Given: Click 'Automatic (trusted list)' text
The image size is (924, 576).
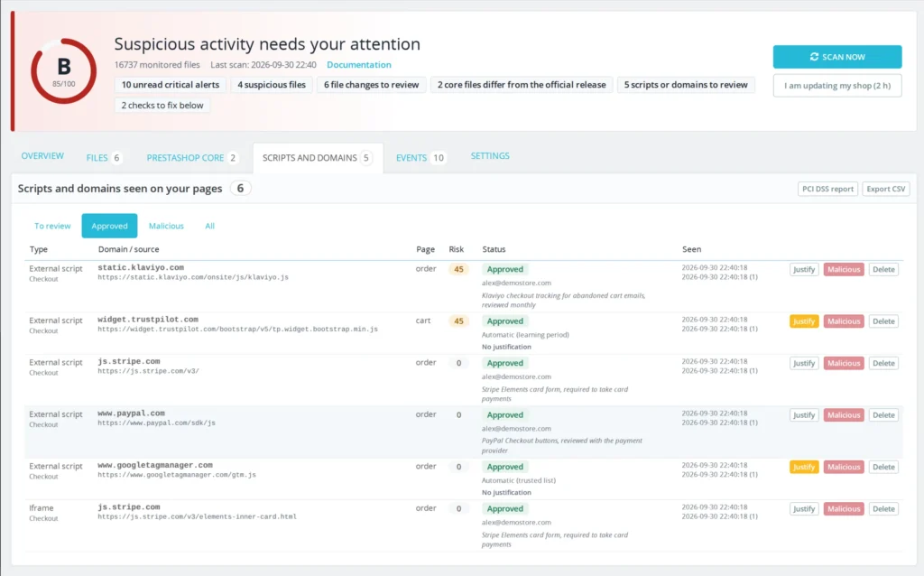Looking at the screenshot, I should point(519,480).
